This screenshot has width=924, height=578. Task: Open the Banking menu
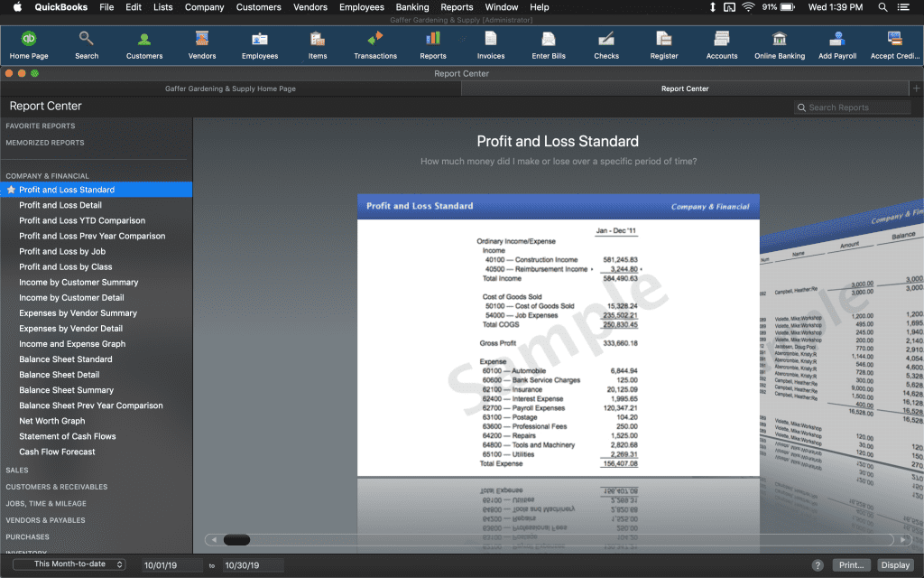click(411, 7)
